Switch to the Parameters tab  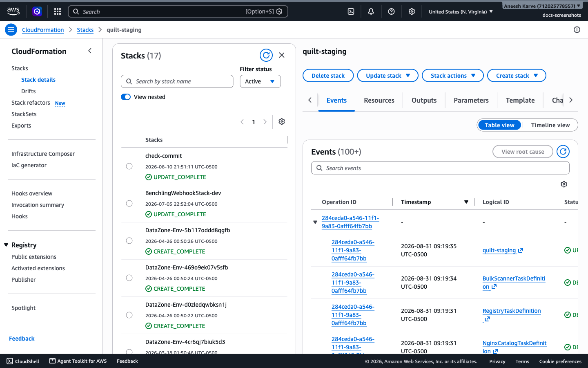tap(471, 100)
